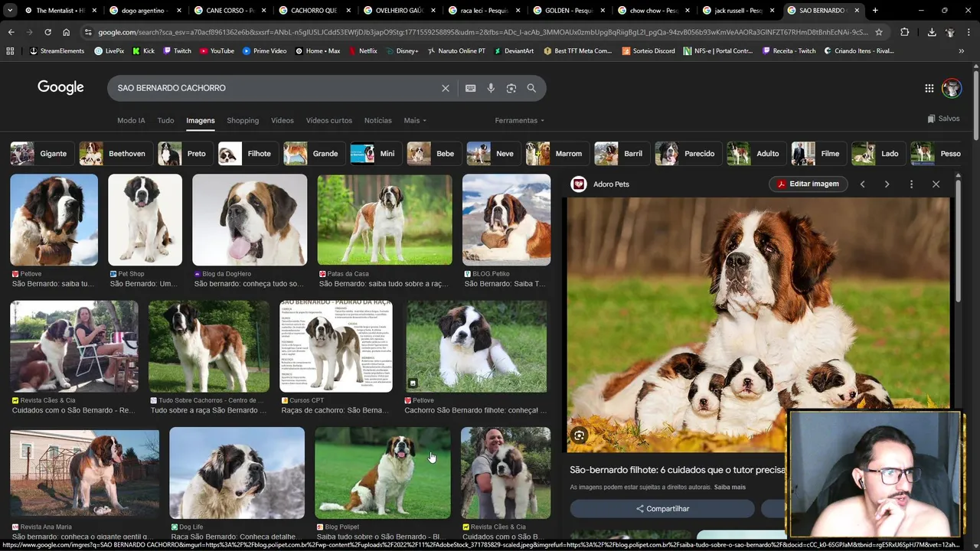This screenshot has height=551, width=980.
Task: Show the previous image in the preview panel
Action: coord(862,184)
